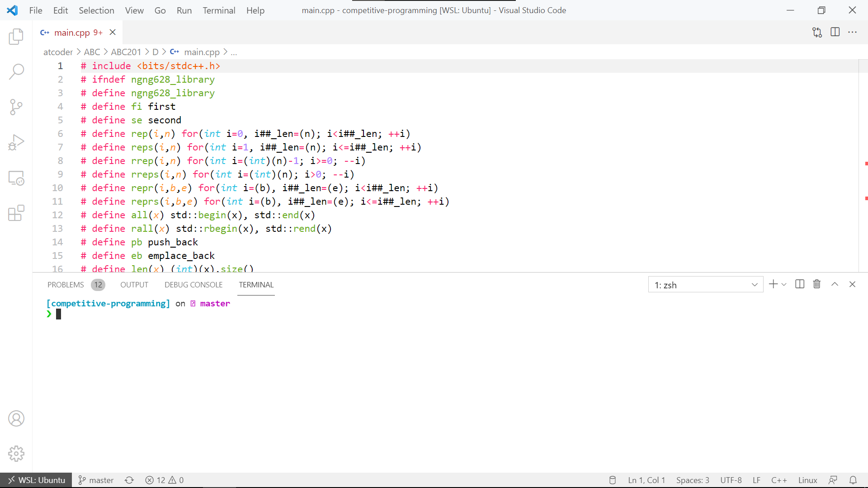Image resolution: width=868 pixels, height=488 pixels.
Task: Click ABC201 in the breadcrumb path
Action: 126,52
